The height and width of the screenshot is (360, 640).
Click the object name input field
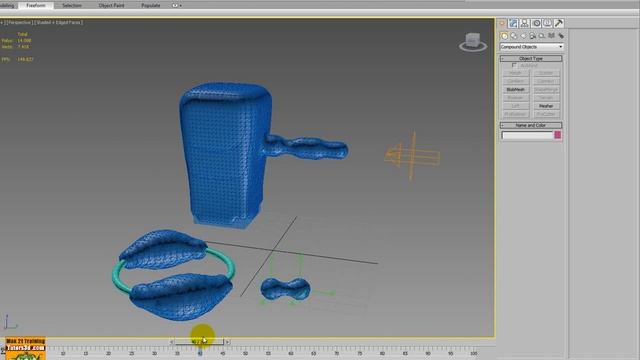(x=527, y=136)
